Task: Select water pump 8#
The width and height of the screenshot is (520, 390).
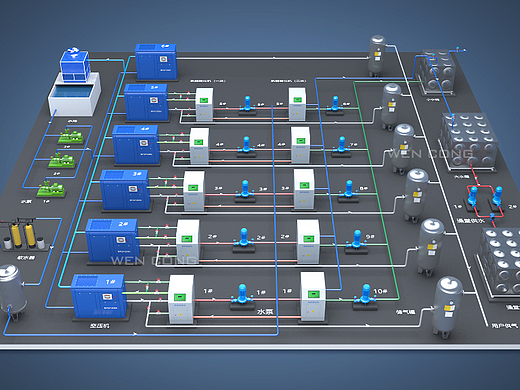Action: point(349,191)
